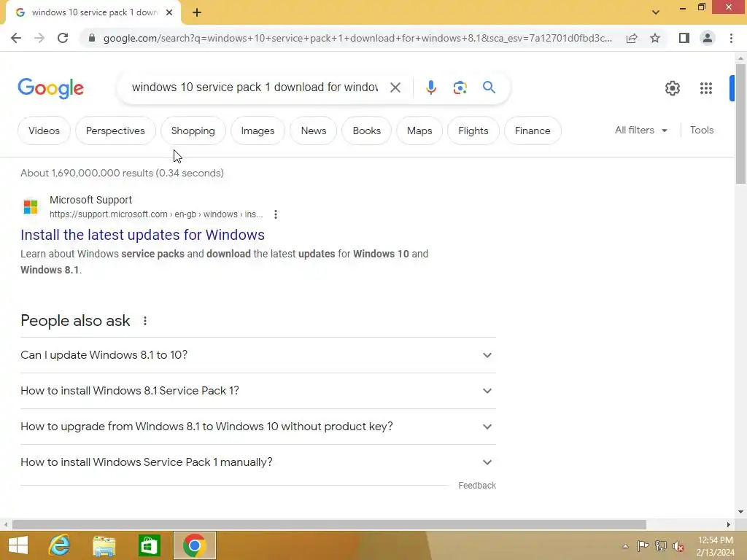Screen dimensions: 747x560
Task: Filter results by Books
Action: point(367,131)
